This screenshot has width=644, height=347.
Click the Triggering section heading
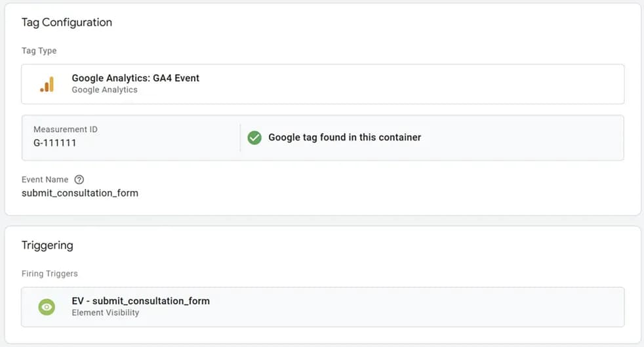(47, 245)
